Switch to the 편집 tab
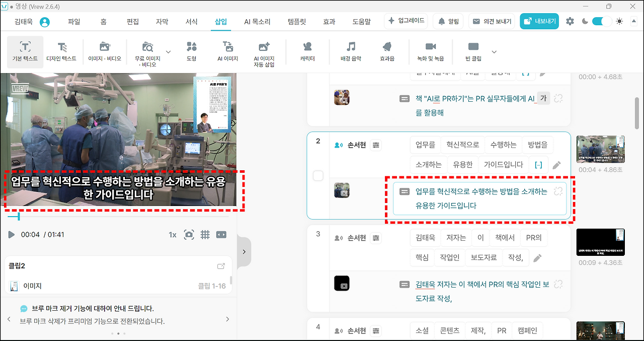This screenshot has height=341, width=644. point(133,22)
